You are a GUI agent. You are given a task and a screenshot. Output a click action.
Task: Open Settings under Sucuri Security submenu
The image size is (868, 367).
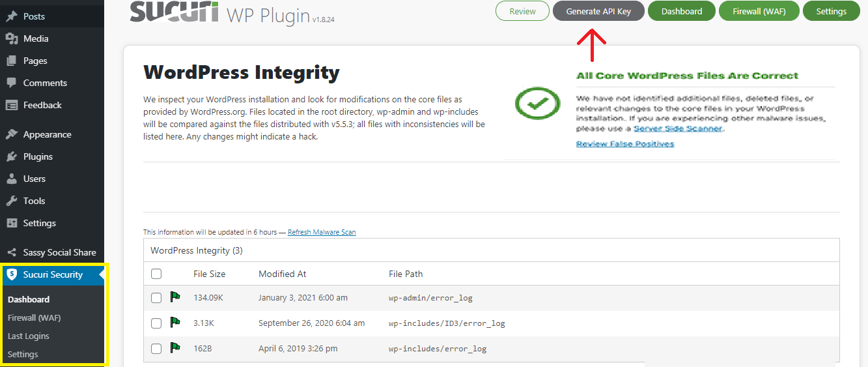click(x=23, y=354)
